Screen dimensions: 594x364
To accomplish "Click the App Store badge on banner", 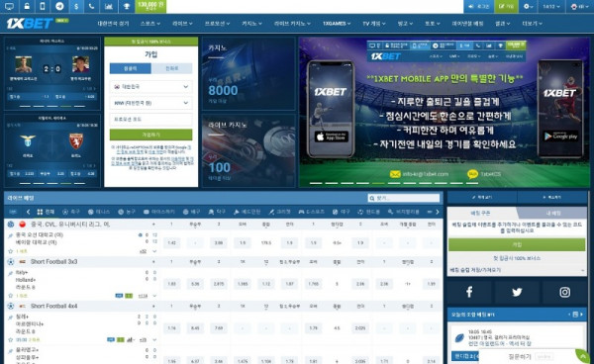I will click(x=332, y=136).
